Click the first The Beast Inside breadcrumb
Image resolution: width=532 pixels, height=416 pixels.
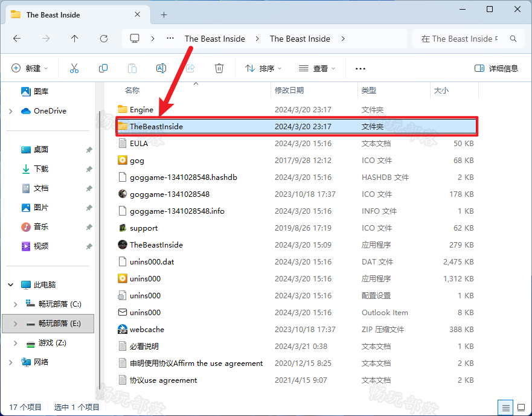pyautogui.click(x=215, y=39)
